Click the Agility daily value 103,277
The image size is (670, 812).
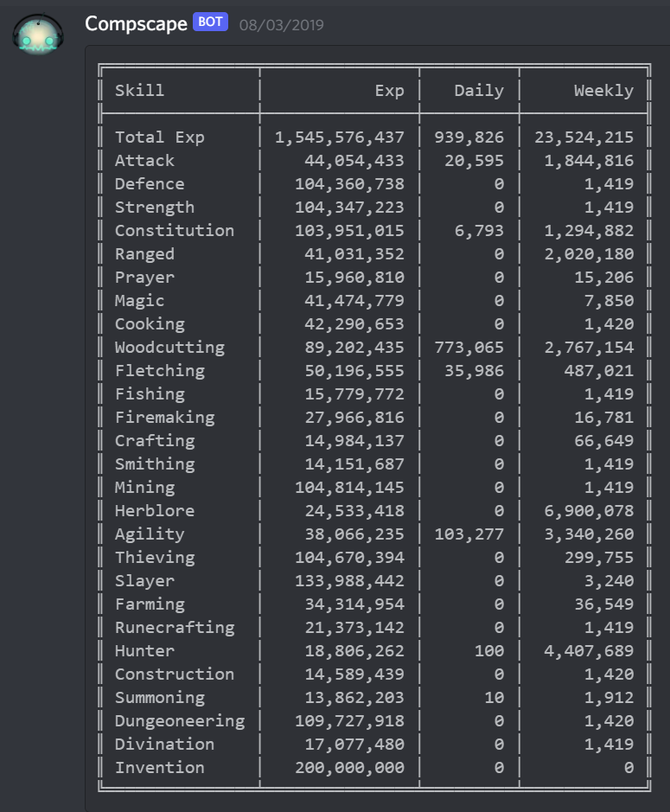tap(469, 534)
